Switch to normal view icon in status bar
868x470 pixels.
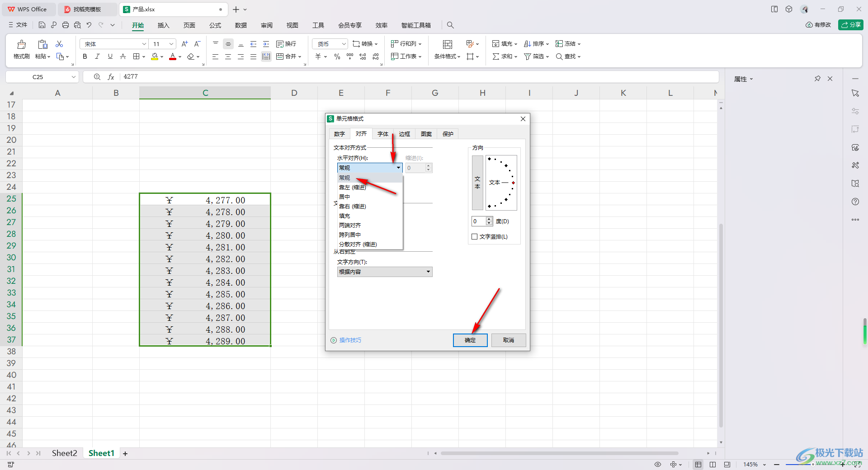(x=698, y=465)
